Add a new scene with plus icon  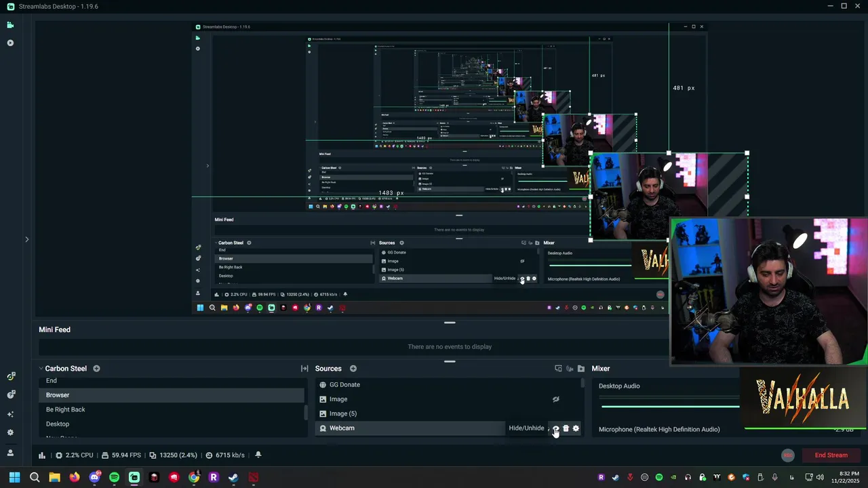[x=96, y=369]
